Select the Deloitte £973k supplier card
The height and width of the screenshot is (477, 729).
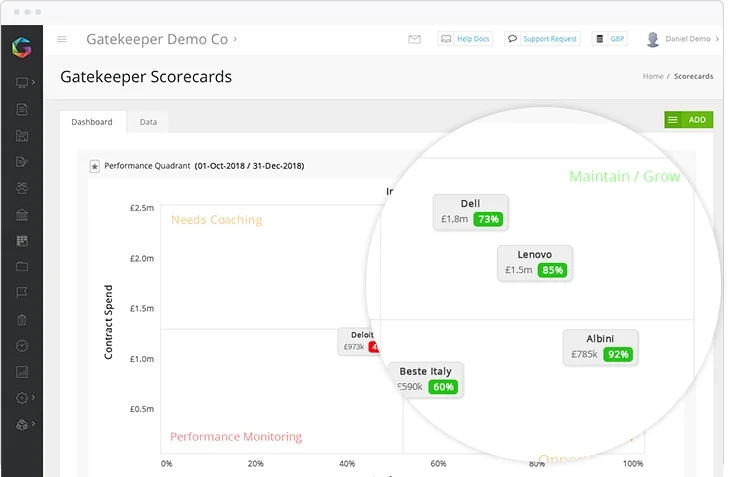click(x=358, y=342)
